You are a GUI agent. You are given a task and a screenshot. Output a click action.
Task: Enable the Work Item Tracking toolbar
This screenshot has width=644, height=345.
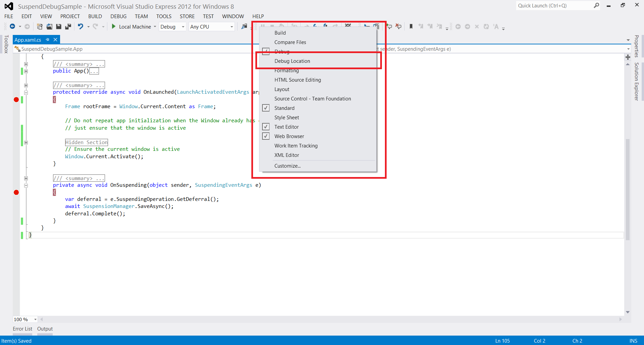point(318,146)
